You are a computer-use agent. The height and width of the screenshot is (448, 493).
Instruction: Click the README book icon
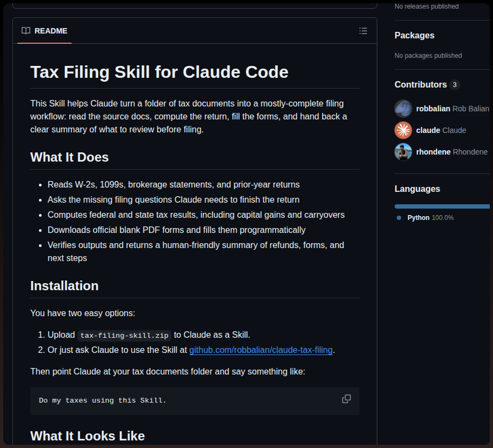tap(26, 31)
